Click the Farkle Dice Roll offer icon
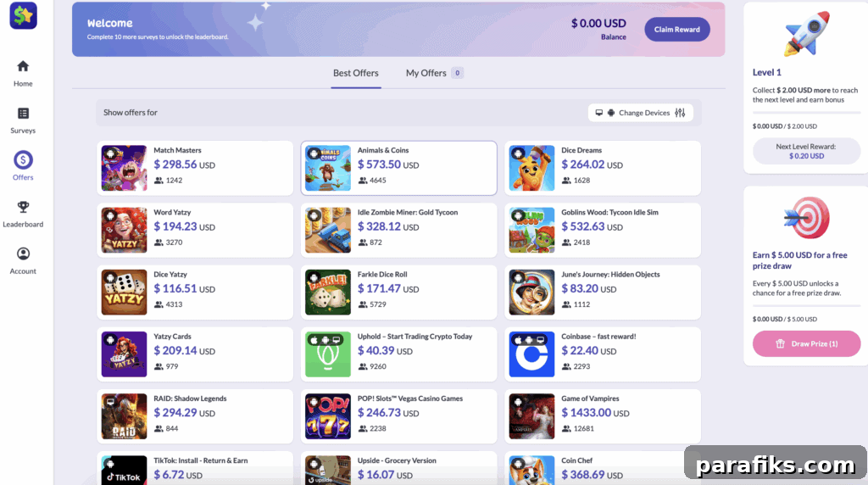The image size is (868, 485). point(328,292)
